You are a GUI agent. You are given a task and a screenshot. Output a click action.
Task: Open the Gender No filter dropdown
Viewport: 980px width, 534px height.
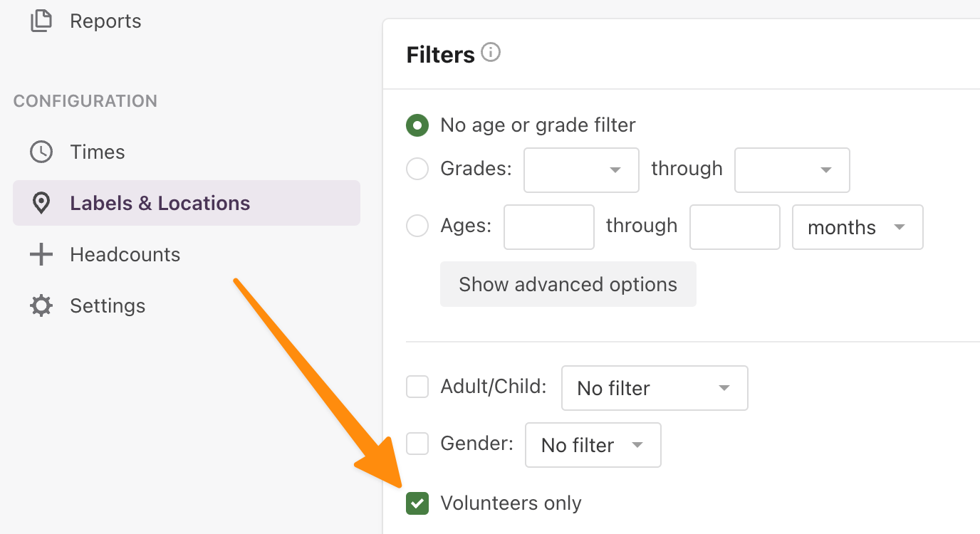click(x=593, y=445)
